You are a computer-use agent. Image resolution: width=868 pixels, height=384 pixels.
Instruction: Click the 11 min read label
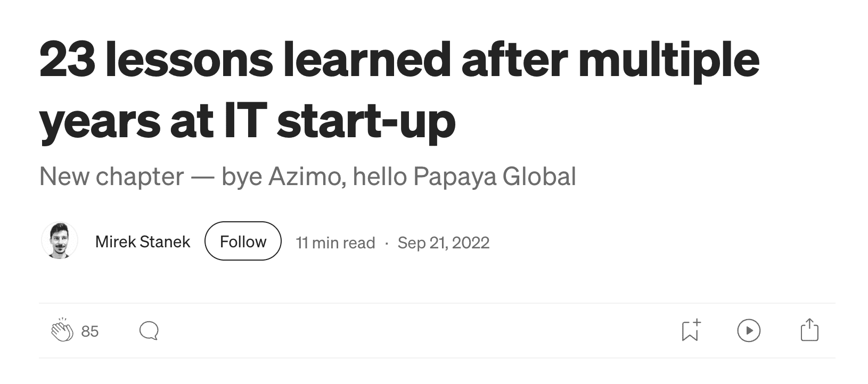tap(335, 243)
